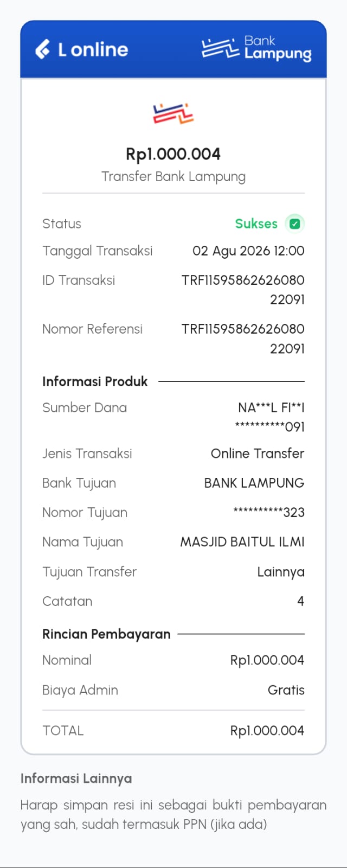Click the Gratis admin fee value

[286, 690]
